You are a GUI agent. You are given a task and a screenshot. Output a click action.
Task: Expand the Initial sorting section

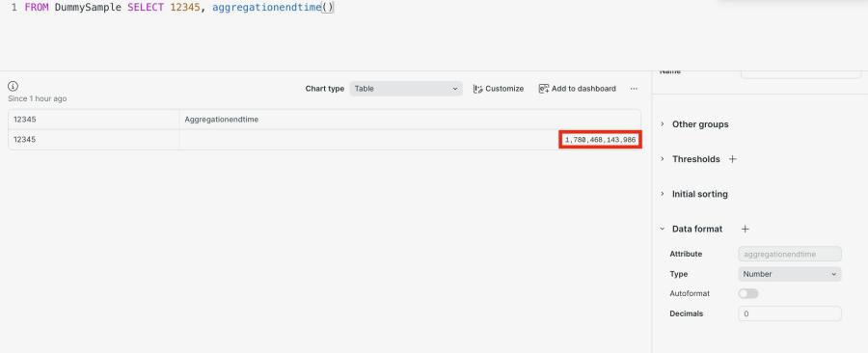click(x=694, y=194)
